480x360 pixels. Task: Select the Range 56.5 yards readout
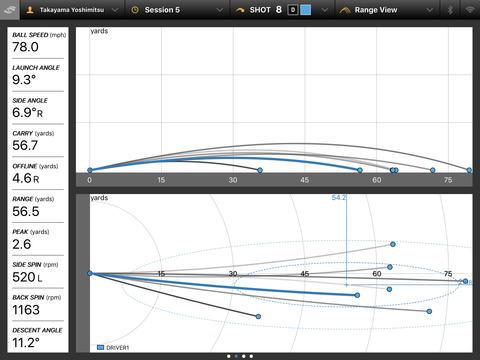pyautogui.click(x=38, y=207)
